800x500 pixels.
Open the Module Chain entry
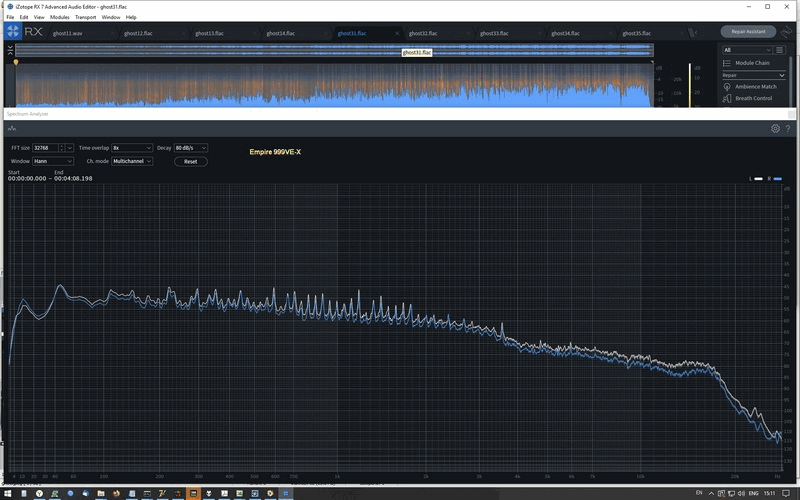tap(752, 63)
